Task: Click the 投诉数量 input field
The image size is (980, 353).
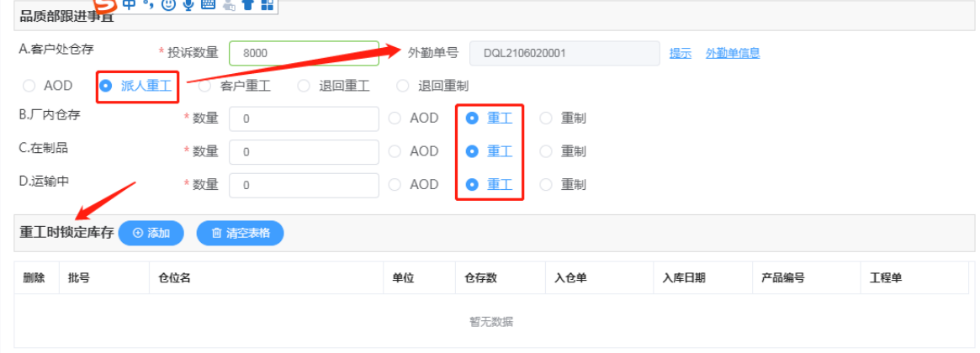Action: coord(305,53)
